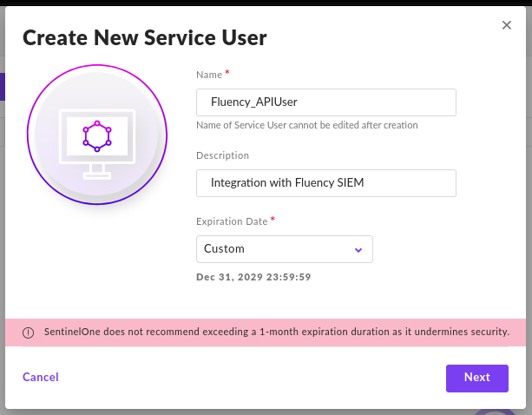This screenshot has width=532, height=415.
Task: Click the Create New Service User heading
Action: [x=145, y=37]
